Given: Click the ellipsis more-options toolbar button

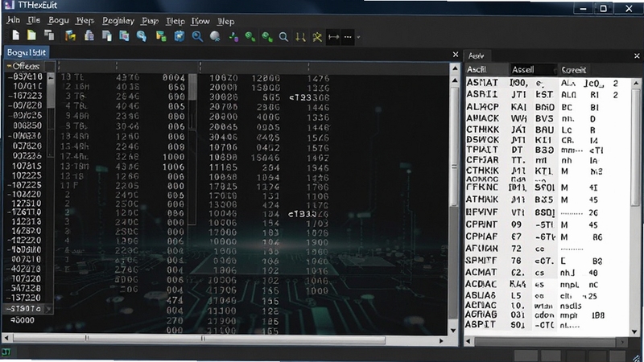Looking at the screenshot, I should click(348, 37).
